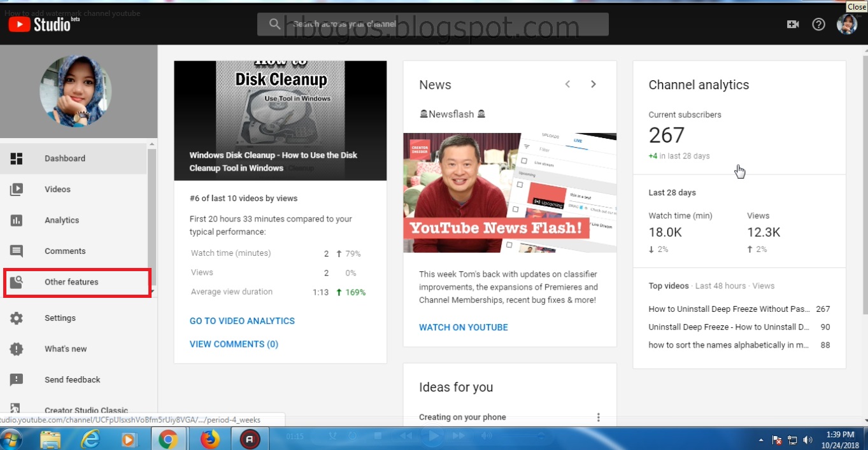
Task: Open the help question mark icon
Action: click(819, 24)
